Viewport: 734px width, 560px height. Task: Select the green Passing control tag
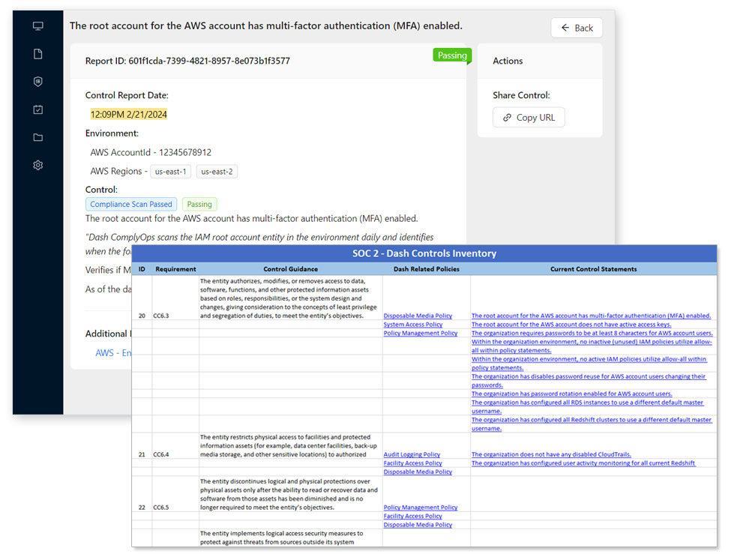pyautogui.click(x=199, y=204)
